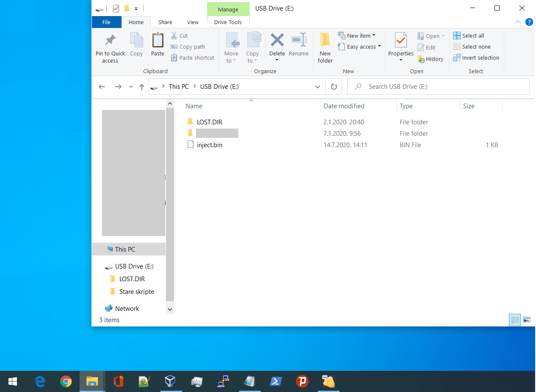Sort by Date modified column header
Screen dimensions: 536x392
pos(344,106)
